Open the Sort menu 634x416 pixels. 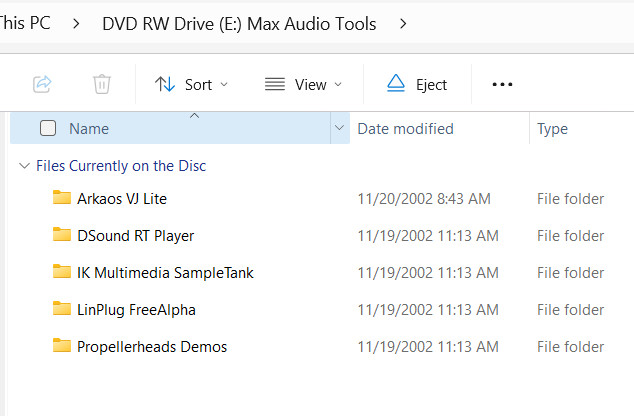[192, 84]
